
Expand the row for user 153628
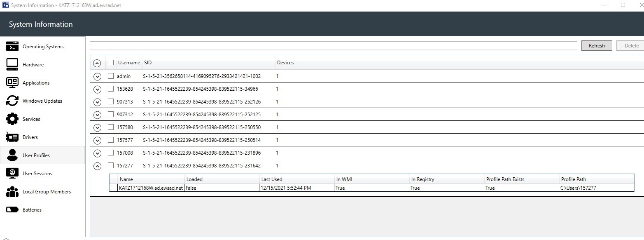97,89
